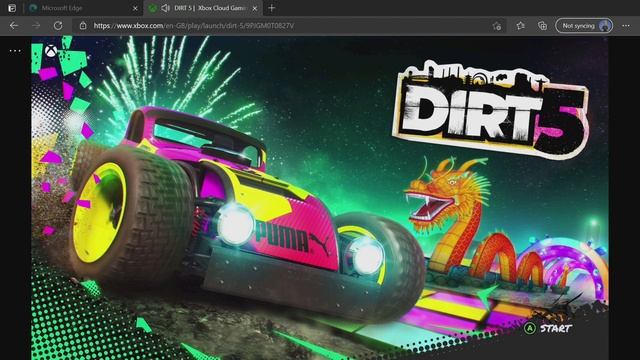Screen dimensions: 640x360
Task: Close the DiRT 5 Xbox Cloud Gaming tab
Action: tap(255, 8)
